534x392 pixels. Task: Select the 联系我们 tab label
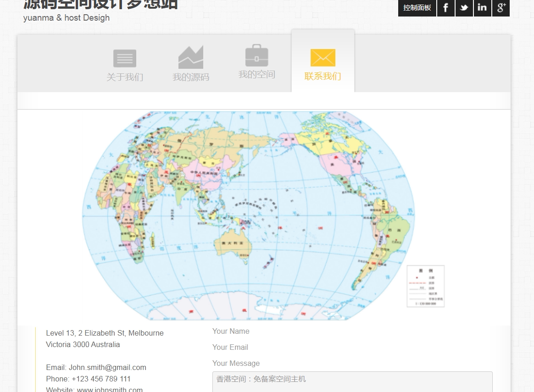[323, 76]
